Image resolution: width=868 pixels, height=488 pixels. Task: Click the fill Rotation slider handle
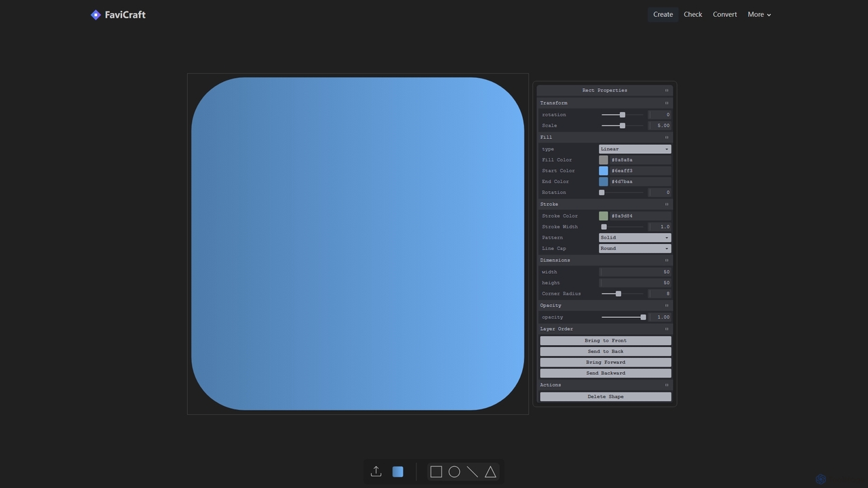tap(601, 192)
